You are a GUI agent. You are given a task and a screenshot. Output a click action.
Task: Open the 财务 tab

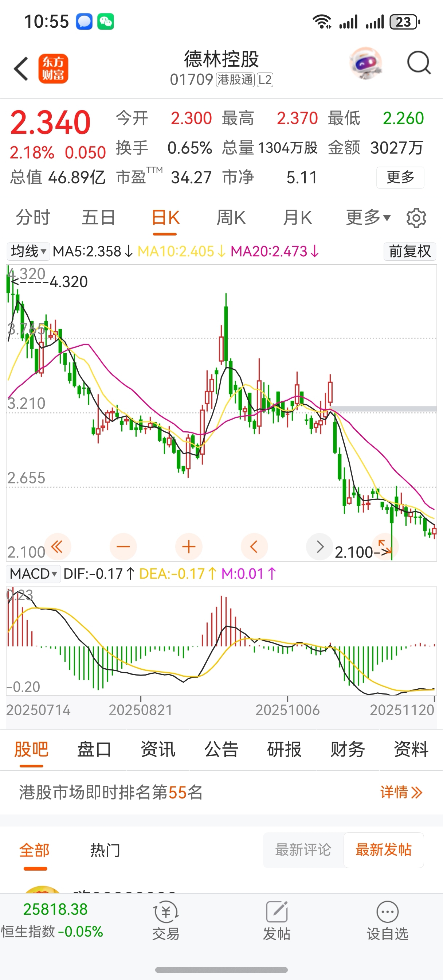[348, 750]
